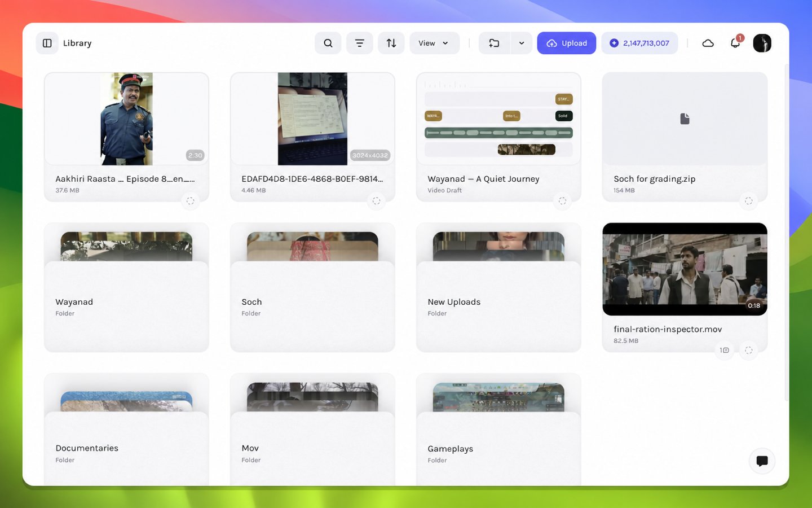Select circle on final-ration-inspector.mov card

click(749, 351)
